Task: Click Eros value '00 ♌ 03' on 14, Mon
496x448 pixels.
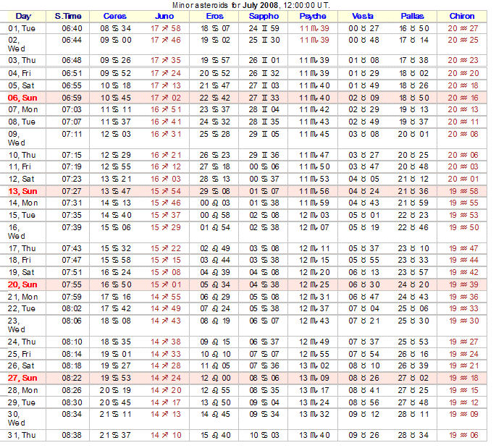Action: pos(215,203)
